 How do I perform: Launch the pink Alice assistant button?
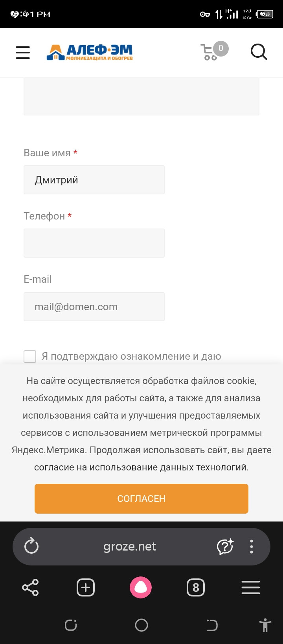tap(141, 587)
